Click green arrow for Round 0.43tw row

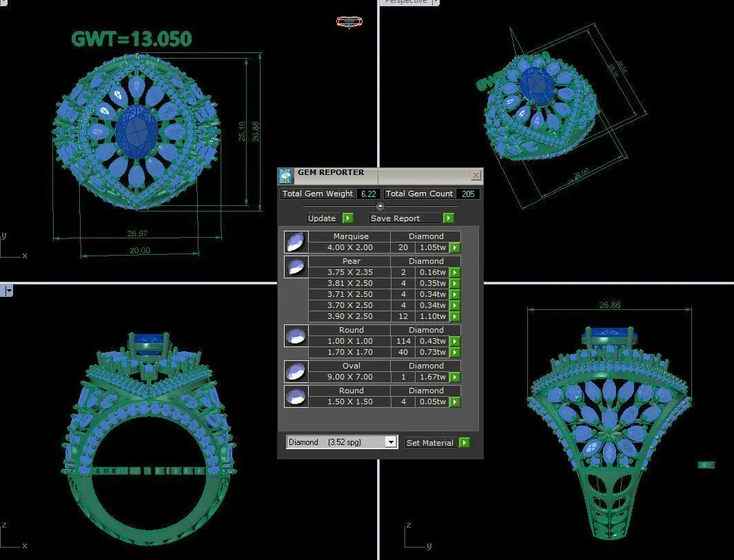pos(455,341)
